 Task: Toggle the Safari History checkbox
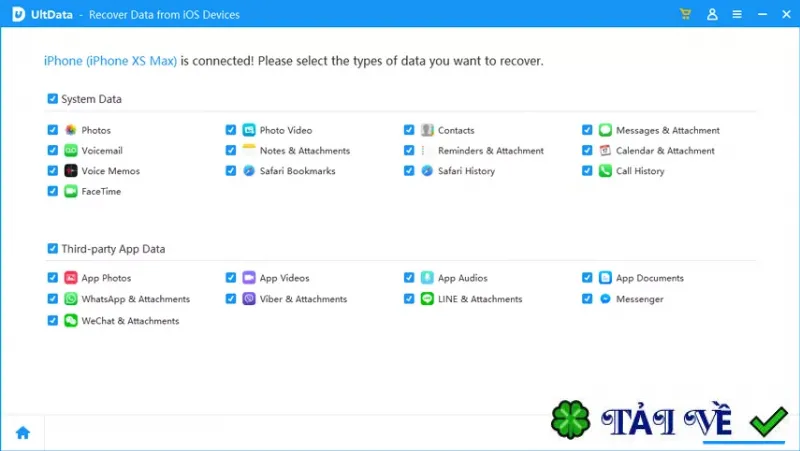coord(409,170)
